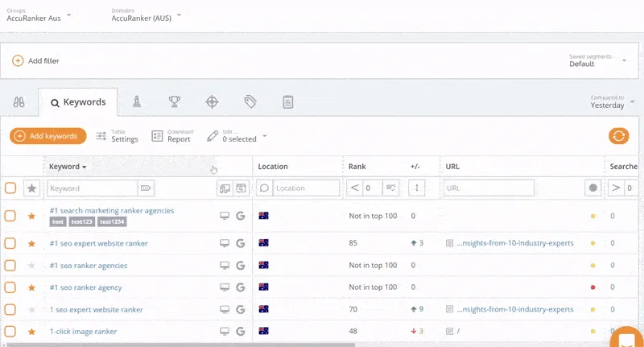
Task: Click the test123 tag
Action: (81, 221)
